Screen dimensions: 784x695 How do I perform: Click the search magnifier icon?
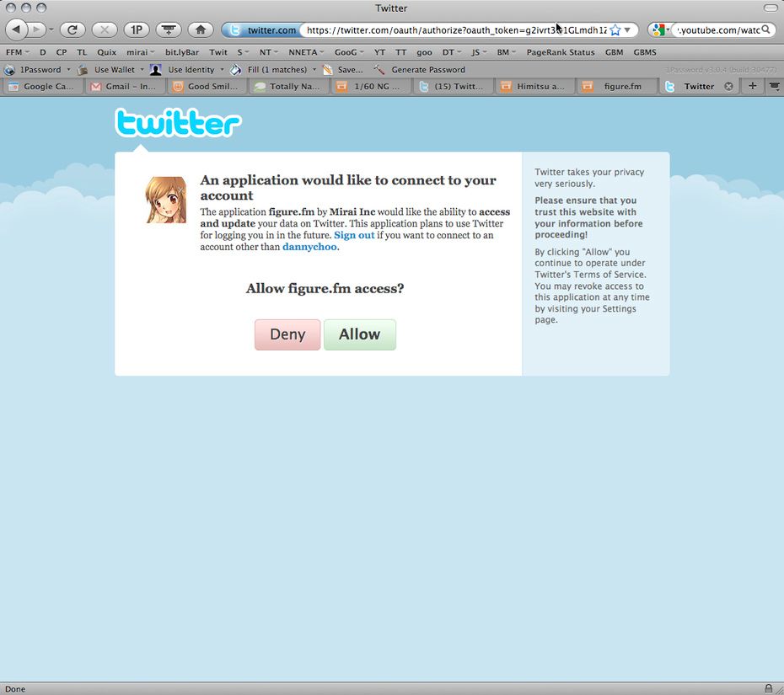[765, 29]
